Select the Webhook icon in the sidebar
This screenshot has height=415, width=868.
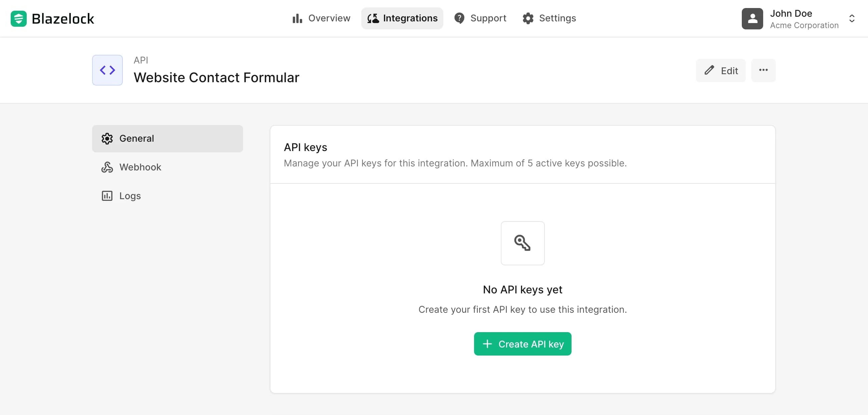click(106, 167)
